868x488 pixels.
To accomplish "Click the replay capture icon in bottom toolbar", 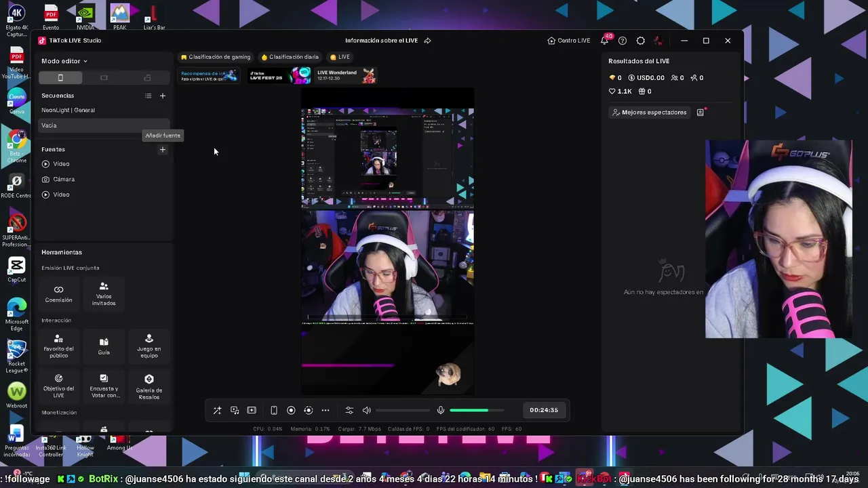I will 309,410.
